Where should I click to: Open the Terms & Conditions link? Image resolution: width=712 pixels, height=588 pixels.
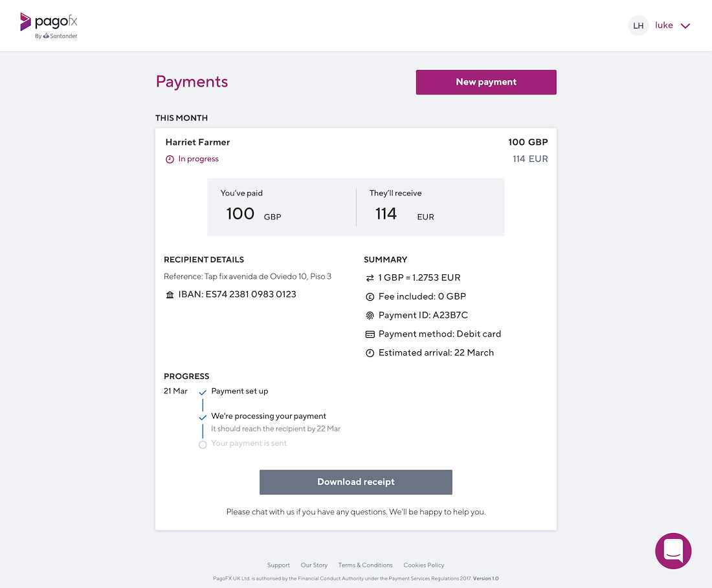point(365,565)
